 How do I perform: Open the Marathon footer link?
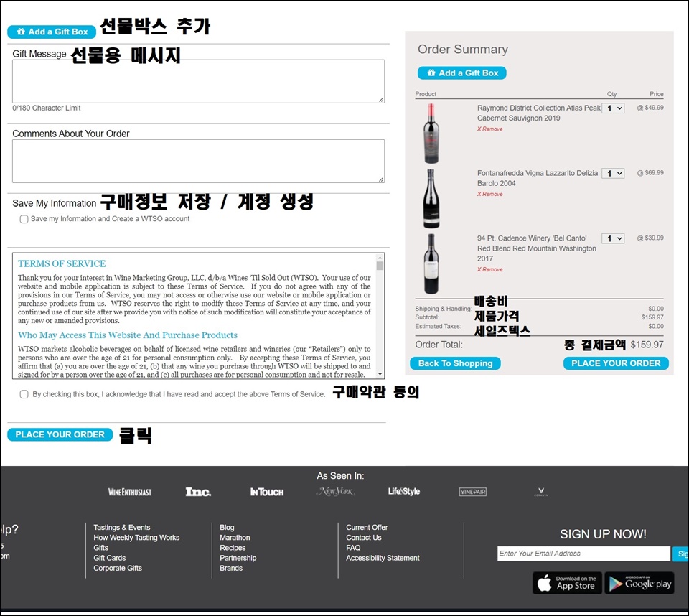(x=235, y=537)
